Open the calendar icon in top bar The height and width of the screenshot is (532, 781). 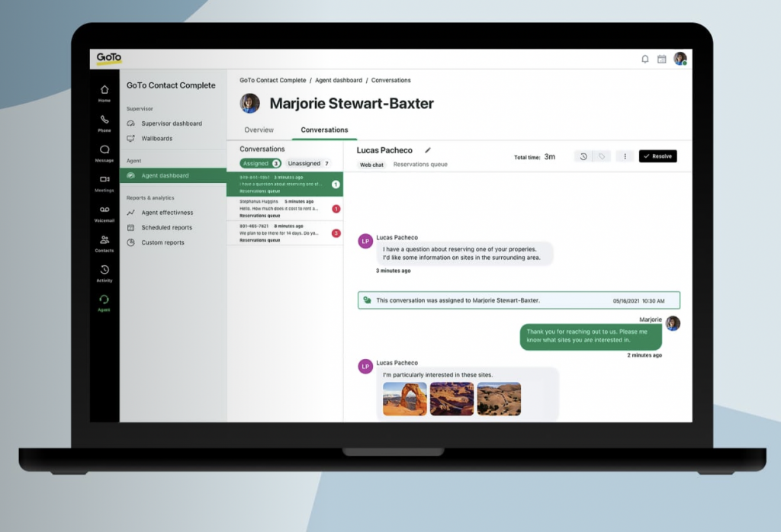pyautogui.click(x=661, y=59)
